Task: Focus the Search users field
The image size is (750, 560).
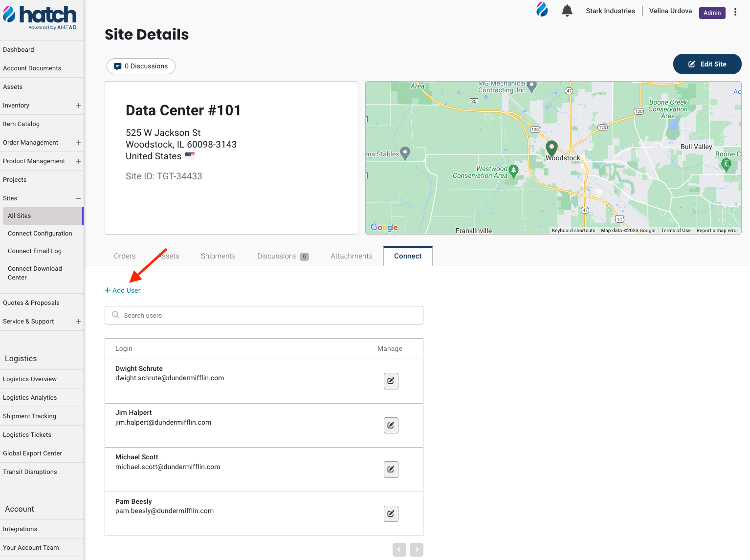Action: pos(264,315)
